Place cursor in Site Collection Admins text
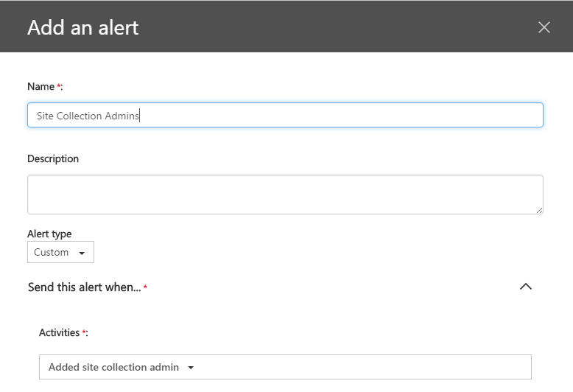Viewport: 573px width, 392px height. point(88,116)
